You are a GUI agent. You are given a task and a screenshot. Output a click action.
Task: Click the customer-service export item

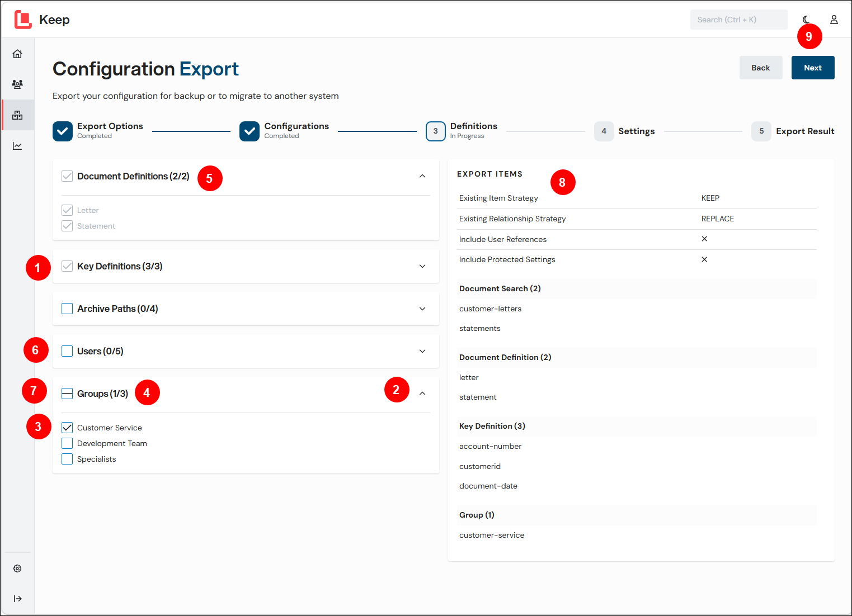(x=492, y=535)
